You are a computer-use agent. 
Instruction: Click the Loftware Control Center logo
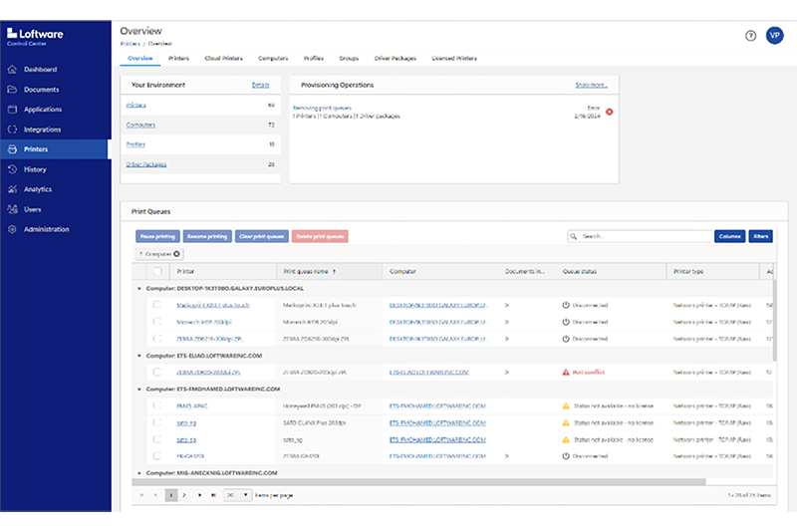(35, 37)
